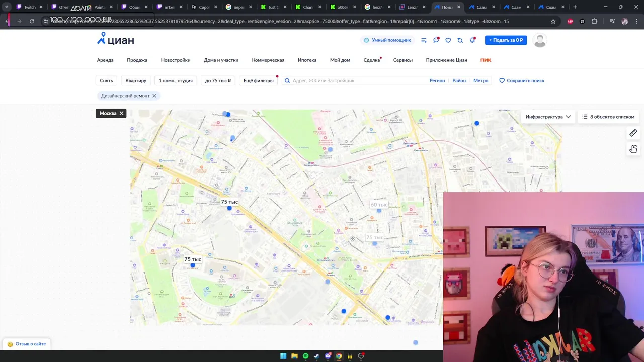Select the draw-area hand tool on map
The width and height of the screenshot is (644, 362).
coord(633,149)
